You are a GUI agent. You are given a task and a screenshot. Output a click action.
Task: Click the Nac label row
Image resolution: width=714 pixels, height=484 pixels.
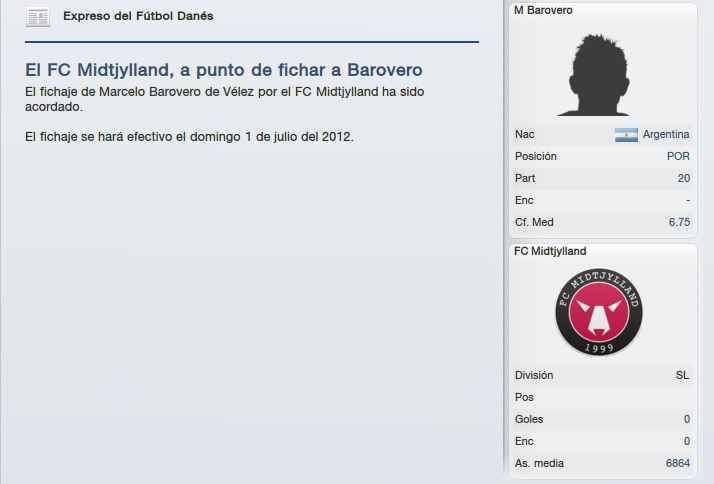pos(602,134)
